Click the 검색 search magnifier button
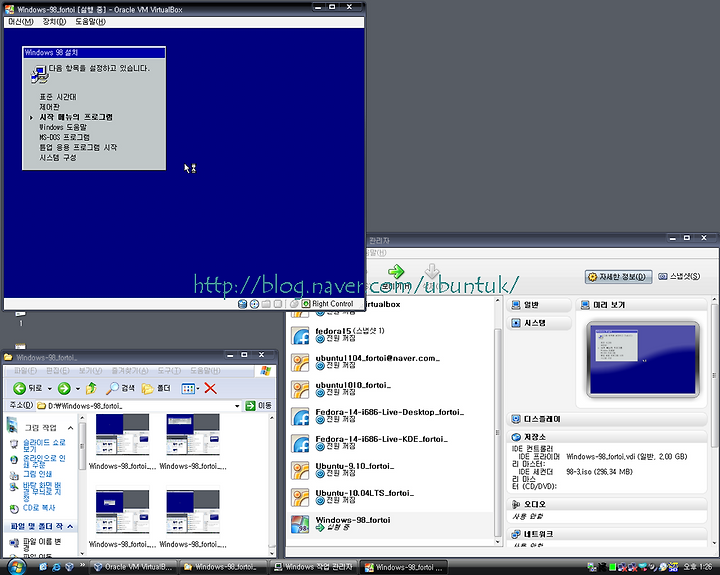 point(120,389)
